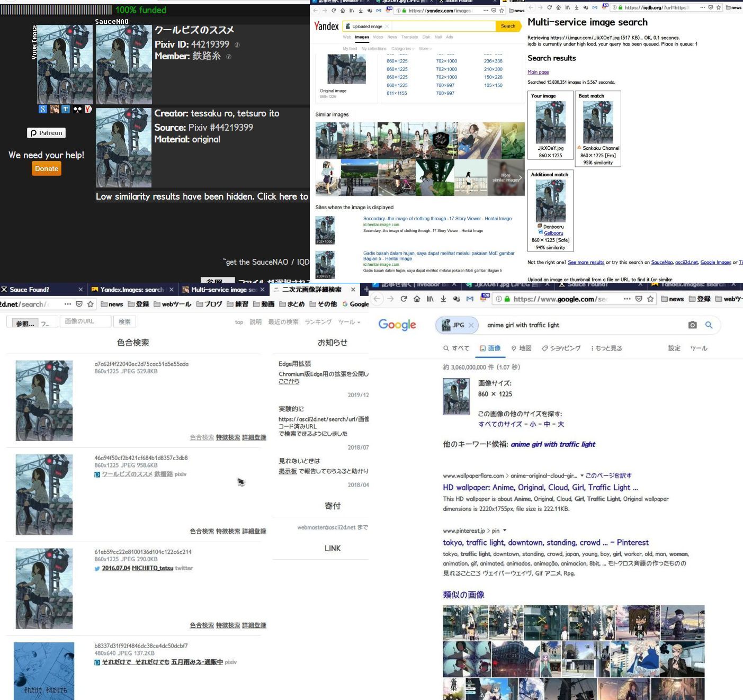Remove the JPG image chip in Google search

coord(471,325)
